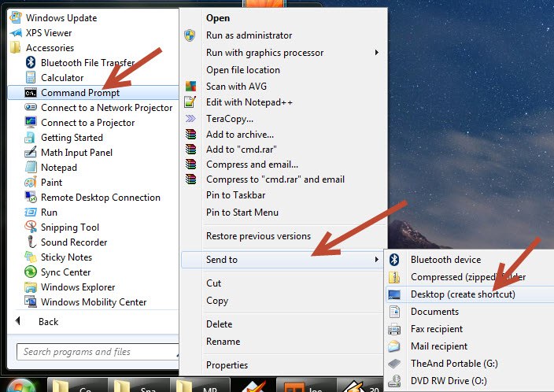
Task: Click the Windows Update icon
Action: point(16,17)
